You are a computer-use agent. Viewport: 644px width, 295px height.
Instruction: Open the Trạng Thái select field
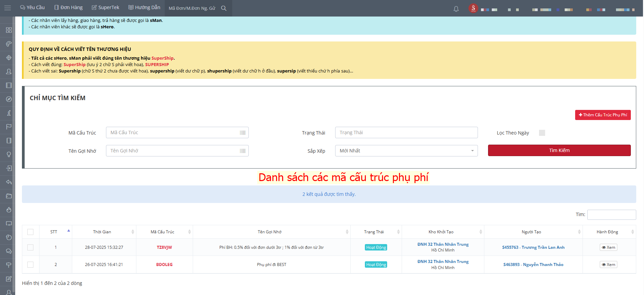406,132
